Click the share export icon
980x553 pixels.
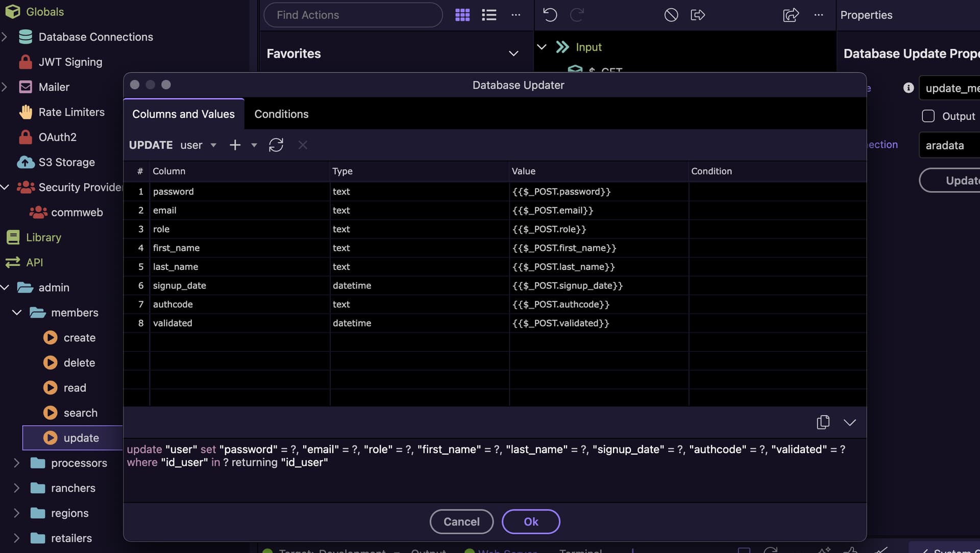791,15
